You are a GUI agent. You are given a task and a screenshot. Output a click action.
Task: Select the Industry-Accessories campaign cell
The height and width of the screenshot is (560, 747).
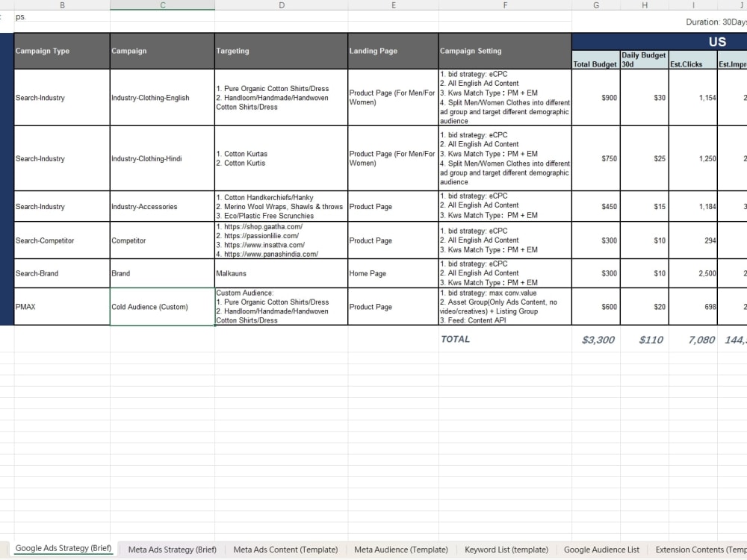tap(162, 207)
